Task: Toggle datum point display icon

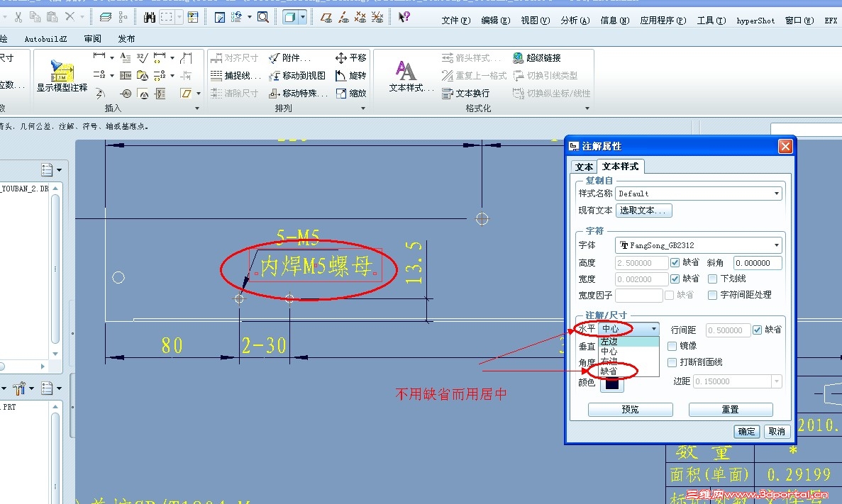Action: [360, 17]
